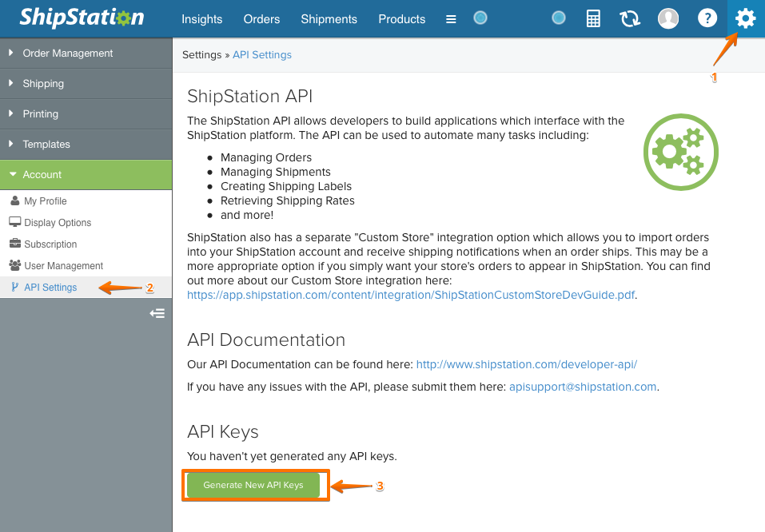Click the Settings breadcrumb text
Viewport: 765px width, 532px height.
point(201,54)
